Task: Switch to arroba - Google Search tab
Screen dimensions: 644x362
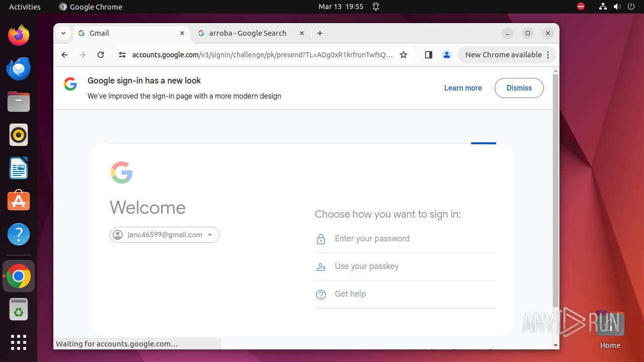Action: pos(251,33)
